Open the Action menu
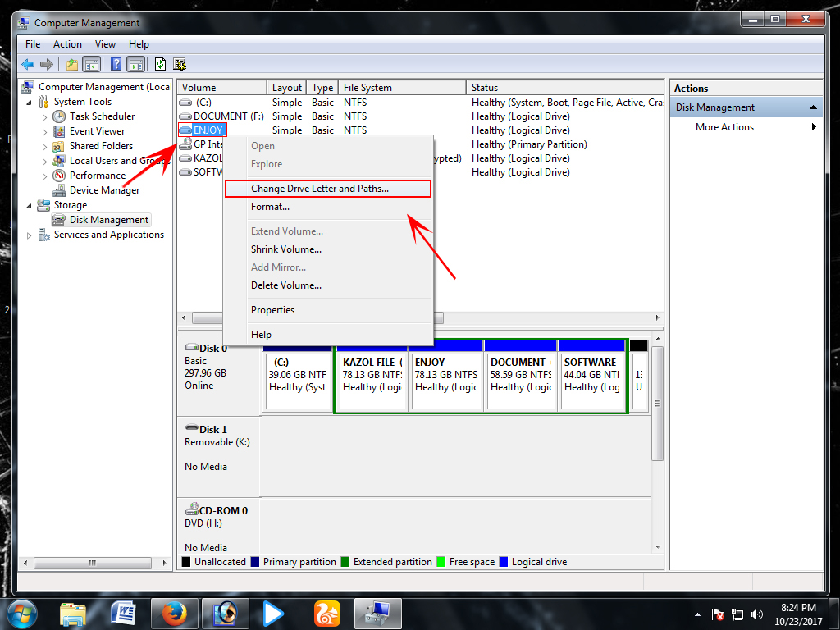The height and width of the screenshot is (630, 840). (67, 44)
